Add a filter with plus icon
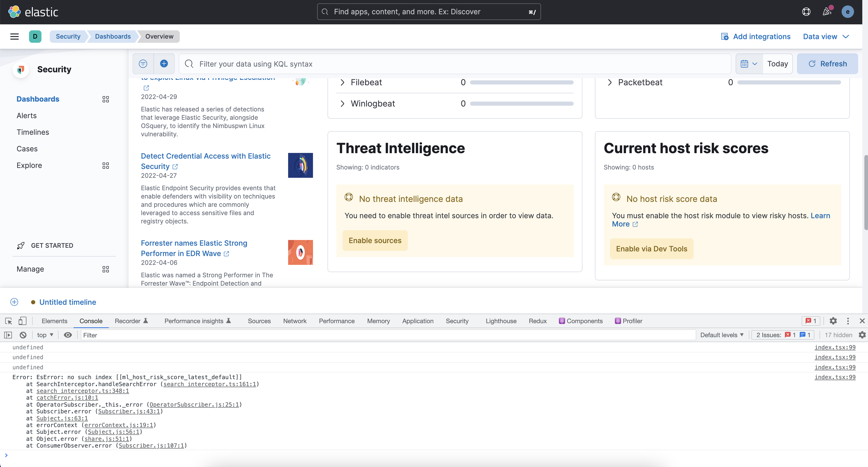Image resolution: width=868 pixels, height=467 pixels. pos(164,64)
